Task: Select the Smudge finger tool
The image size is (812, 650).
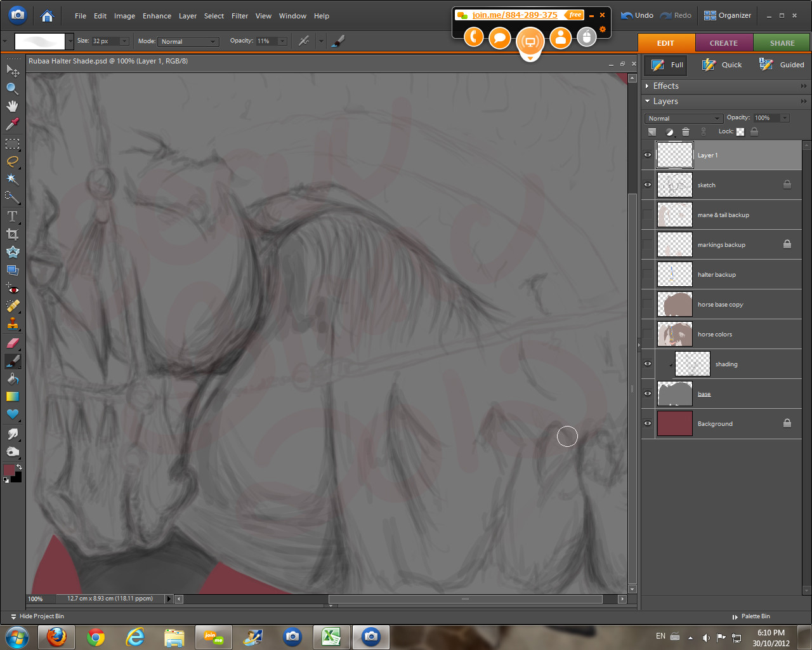Action: [13, 434]
